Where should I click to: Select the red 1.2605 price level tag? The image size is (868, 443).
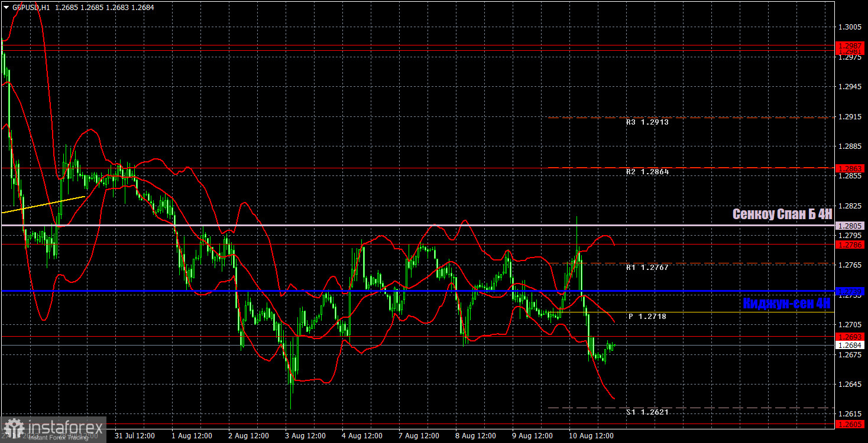pos(850,424)
